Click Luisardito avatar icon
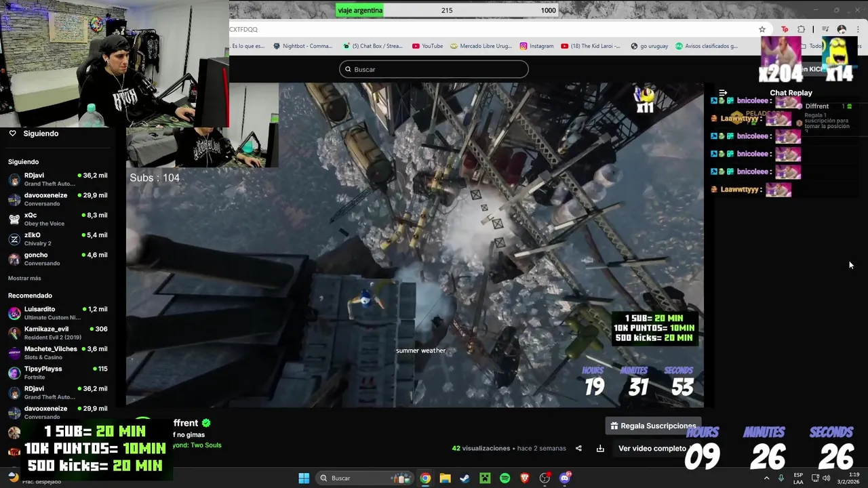This screenshot has height=488, width=868. [x=14, y=313]
